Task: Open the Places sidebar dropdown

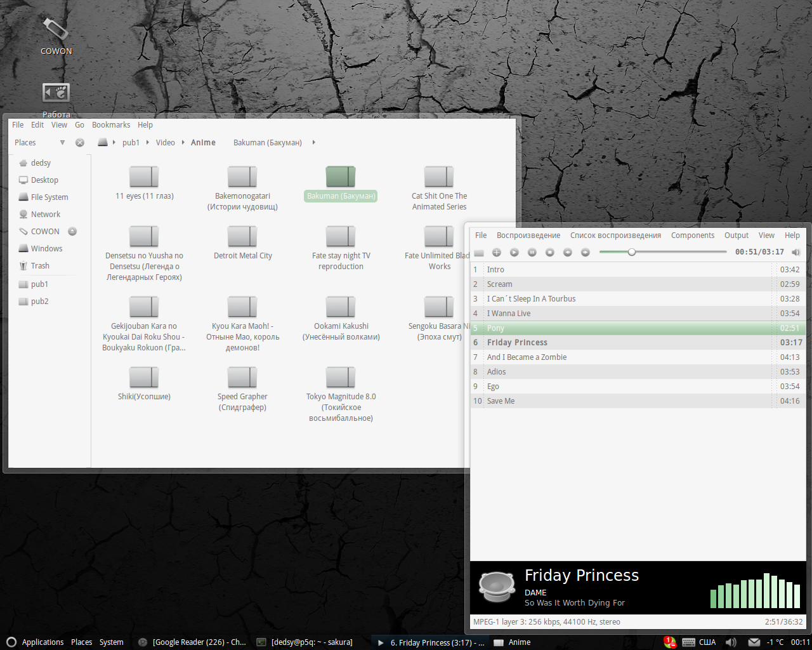Action: 62,143
